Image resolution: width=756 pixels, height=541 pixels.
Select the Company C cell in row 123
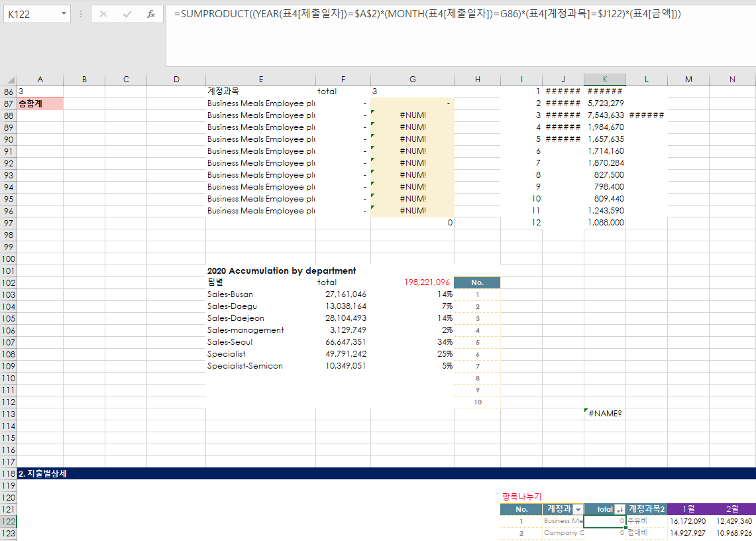pyautogui.click(x=563, y=533)
